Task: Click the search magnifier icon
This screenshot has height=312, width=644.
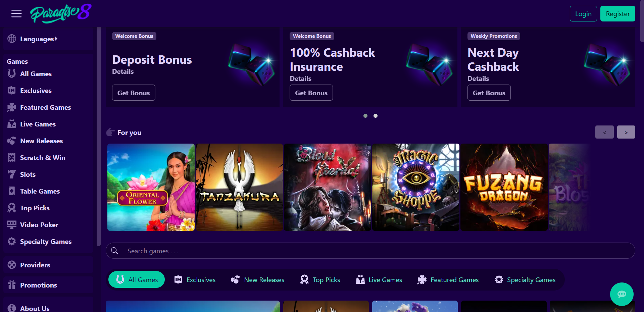Action: 114,251
